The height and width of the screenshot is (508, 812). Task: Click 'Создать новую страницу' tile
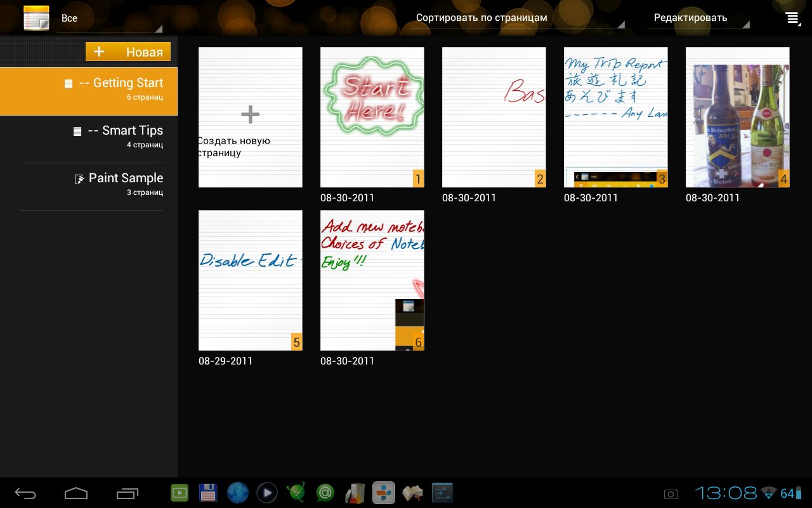250,117
